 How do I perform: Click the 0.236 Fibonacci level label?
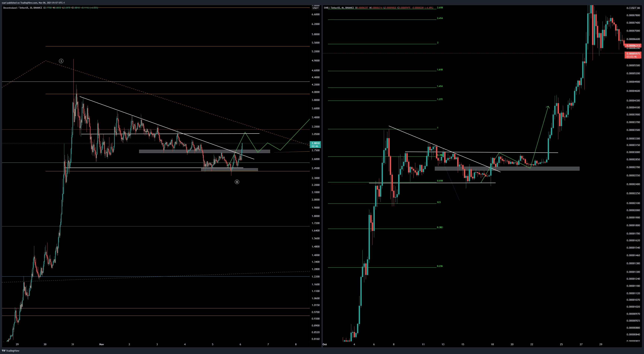440,266
